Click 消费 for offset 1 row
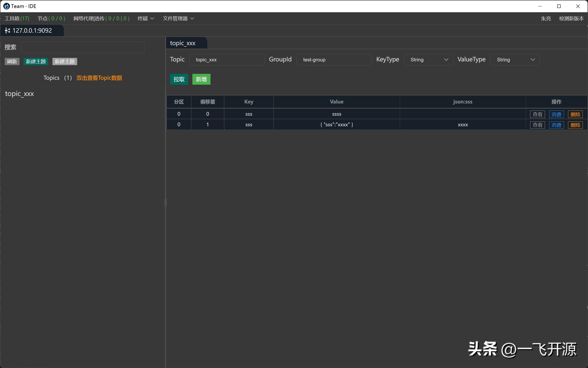Image resolution: width=588 pixels, height=368 pixels. pyautogui.click(x=556, y=125)
